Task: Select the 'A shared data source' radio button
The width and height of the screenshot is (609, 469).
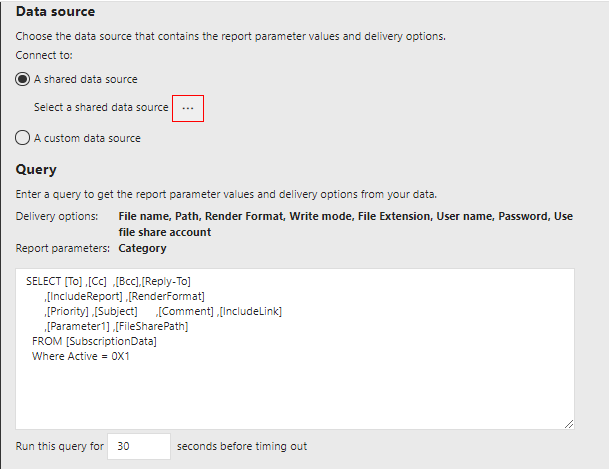Action: [23, 79]
